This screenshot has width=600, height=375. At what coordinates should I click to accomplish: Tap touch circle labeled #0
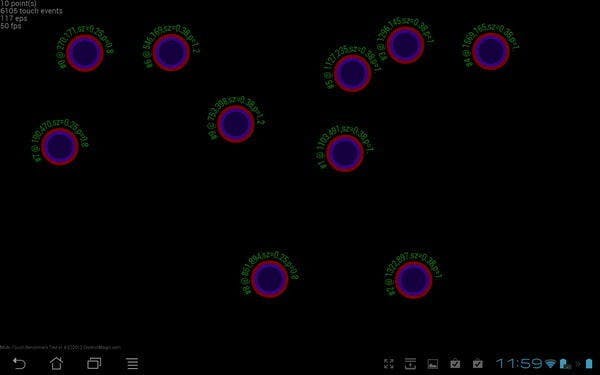pyautogui.click(x=85, y=53)
